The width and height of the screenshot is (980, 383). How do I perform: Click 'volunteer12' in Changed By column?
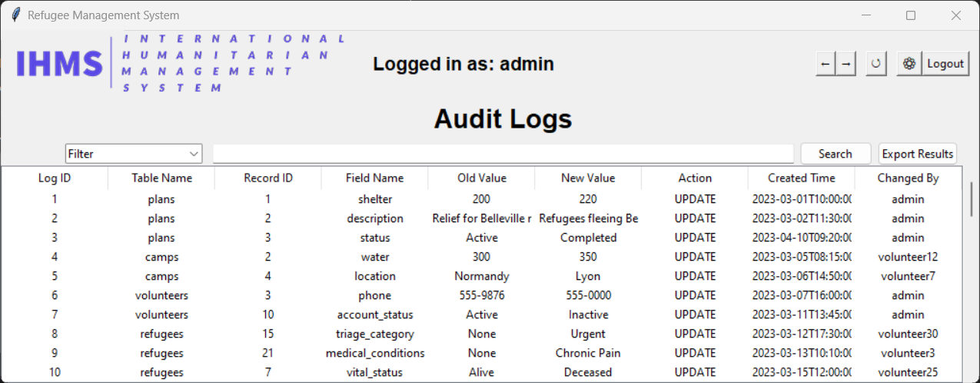point(908,257)
